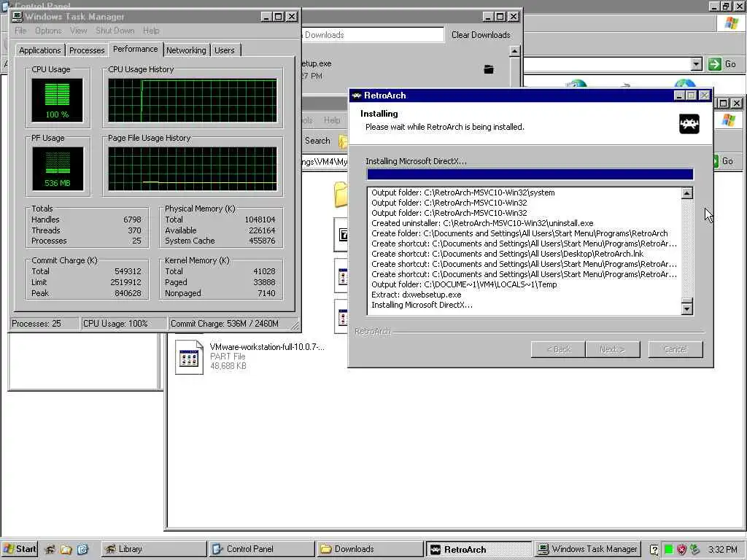Click 'Commit Charge: 536M / 2460M' status
This screenshot has height=560, width=747.
(225, 324)
